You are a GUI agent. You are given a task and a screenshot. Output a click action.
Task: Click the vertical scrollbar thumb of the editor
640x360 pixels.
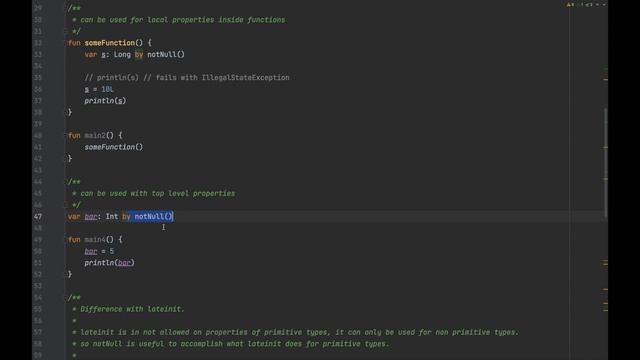pos(605,162)
